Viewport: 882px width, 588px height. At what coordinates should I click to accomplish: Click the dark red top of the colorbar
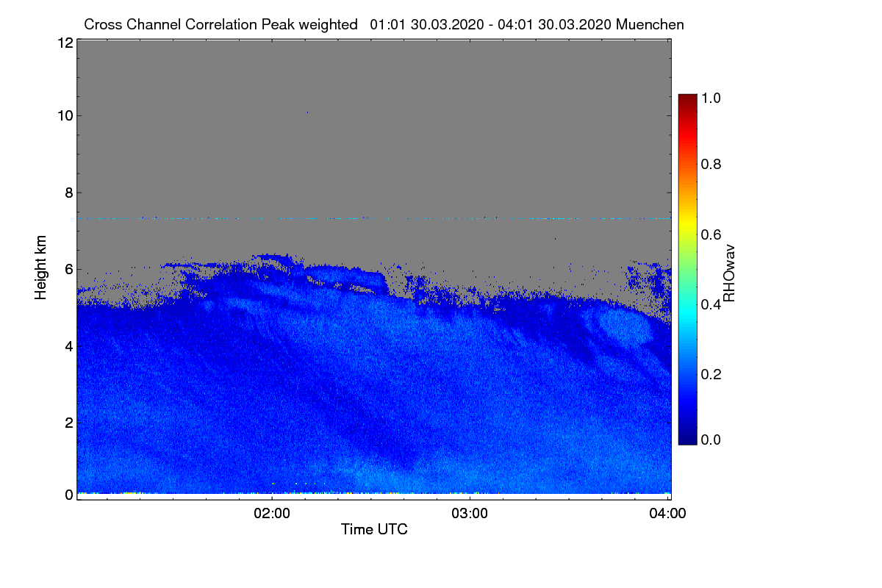coord(686,99)
